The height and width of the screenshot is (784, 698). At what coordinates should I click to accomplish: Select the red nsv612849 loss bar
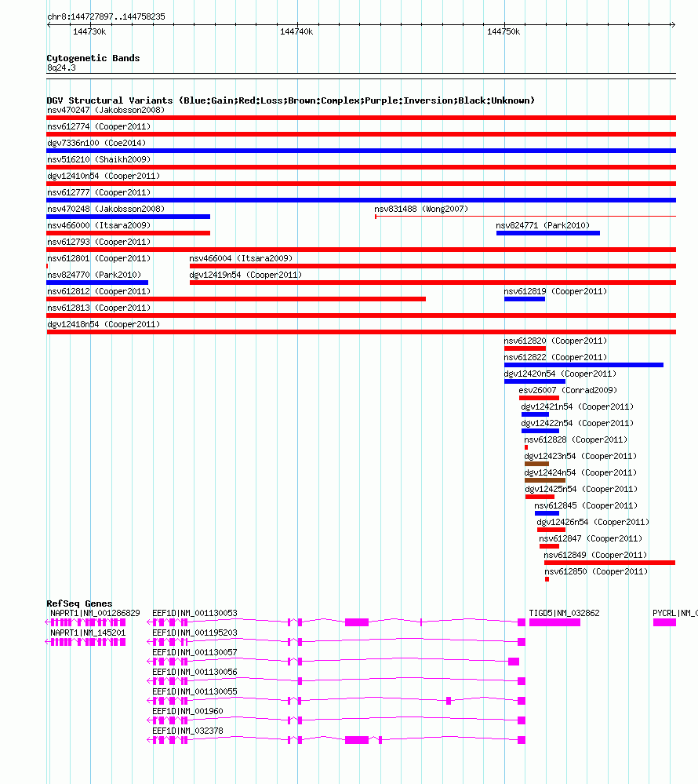tap(609, 563)
